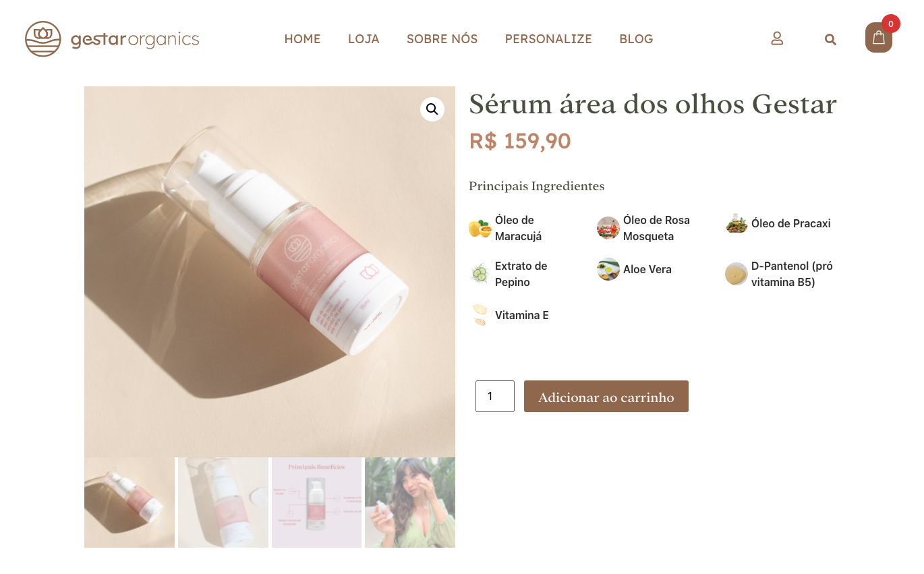Click the Extrato de Pepino cucumber icon
This screenshot has width=924, height=574.
(480, 274)
